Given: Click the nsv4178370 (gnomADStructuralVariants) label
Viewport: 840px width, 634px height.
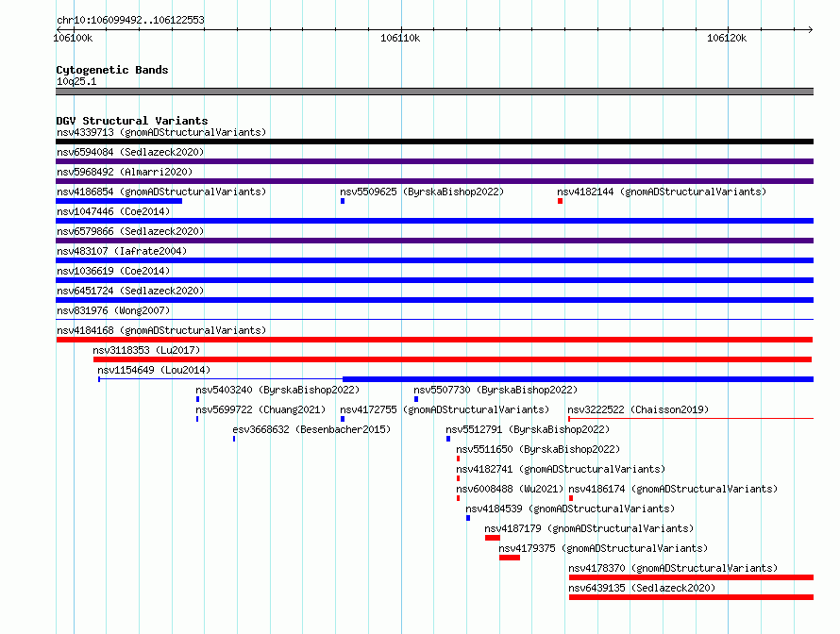Looking at the screenshot, I should coord(673,568).
